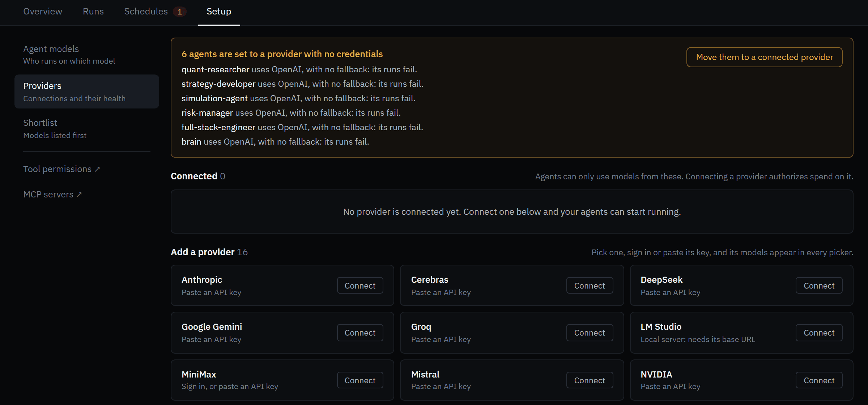
Task: Connect the LM Studio provider
Action: (819, 333)
